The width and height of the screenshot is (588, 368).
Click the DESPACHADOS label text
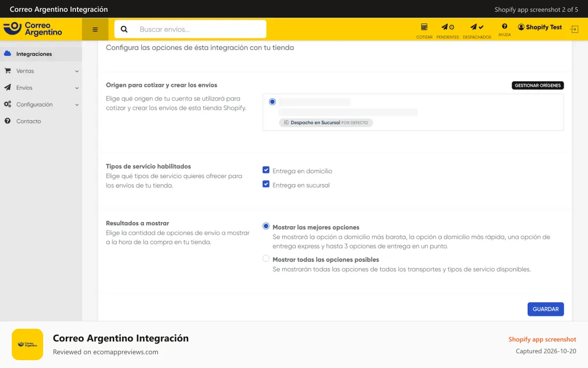pyautogui.click(x=477, y=37)
